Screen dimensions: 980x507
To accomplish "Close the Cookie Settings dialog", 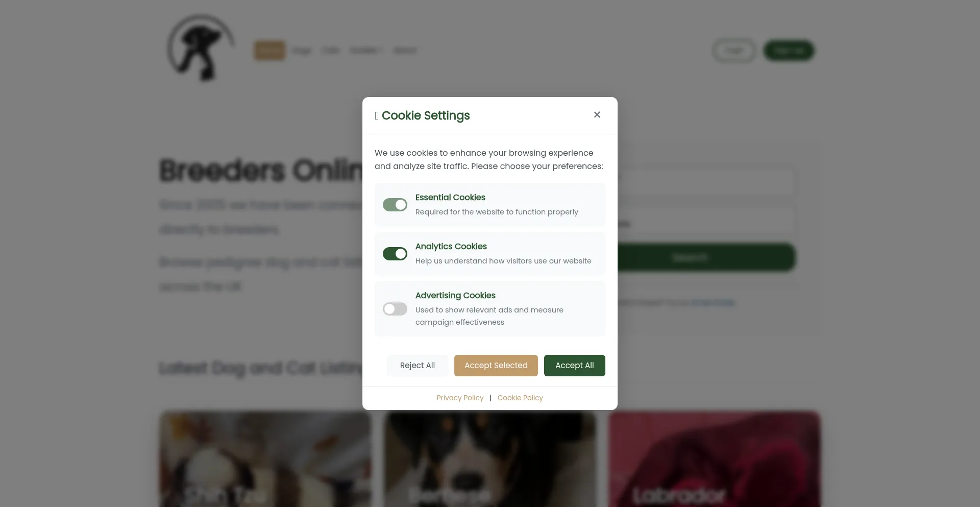I will [597, 115].
